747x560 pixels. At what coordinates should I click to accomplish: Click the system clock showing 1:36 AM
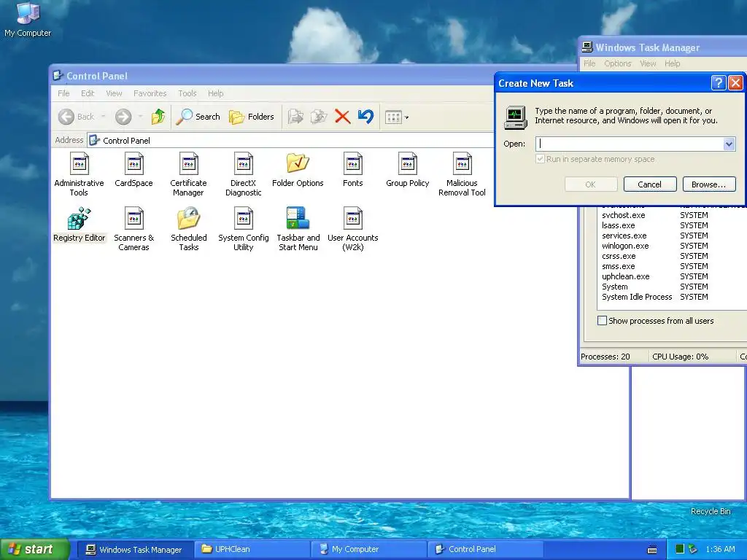(x=720, y=549)
